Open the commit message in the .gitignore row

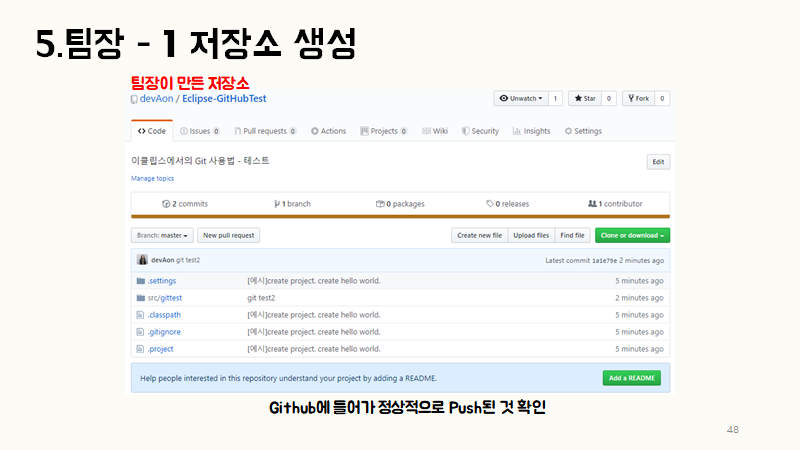tap(314, 332)
